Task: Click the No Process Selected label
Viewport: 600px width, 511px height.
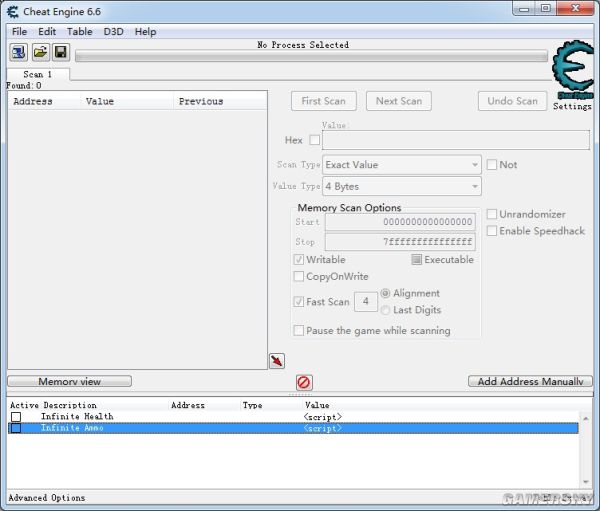Action: click(x=303, y=45)
